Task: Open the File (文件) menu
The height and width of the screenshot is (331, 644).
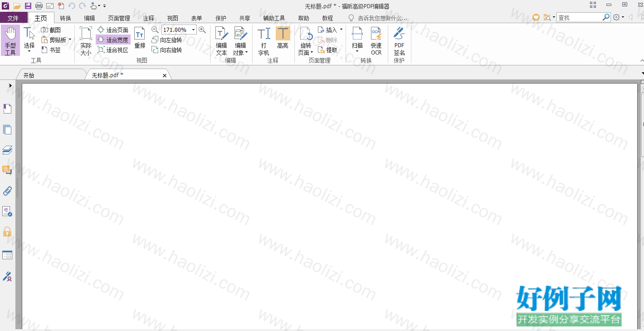Action: [13, 18]
